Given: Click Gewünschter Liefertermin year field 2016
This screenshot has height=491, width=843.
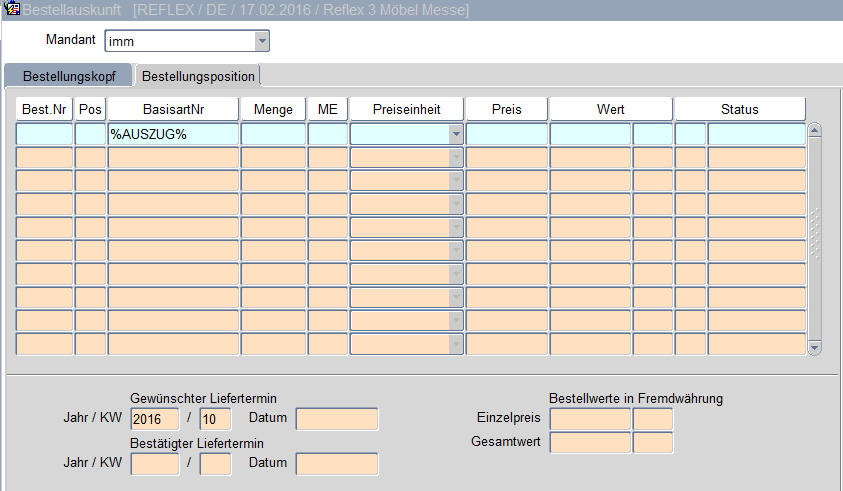Looking at the screenshot, I should (155, 418).
